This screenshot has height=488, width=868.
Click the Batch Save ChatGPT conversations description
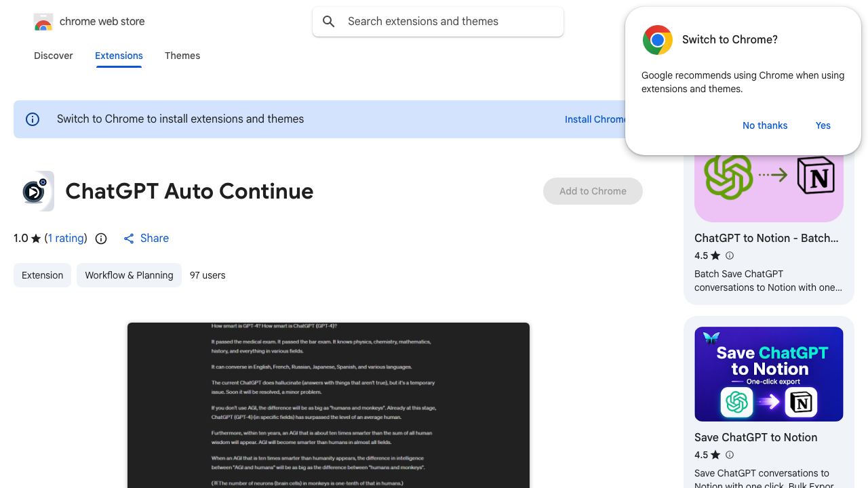[x=768, y=281]
